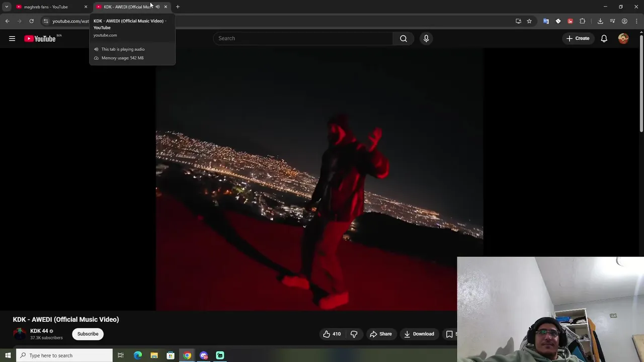Viewport: 644px width, 362px height.
Task: Click video title 'KDK - AWEDI (Official Music Video)'
Action: click(x=66, y=319)
